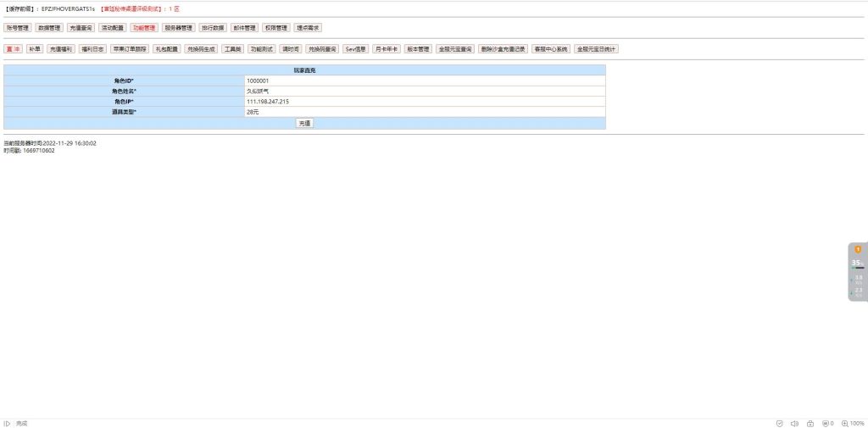Click the 角色ID input field
The image size is (868, 428).
[x=424, y=81]
